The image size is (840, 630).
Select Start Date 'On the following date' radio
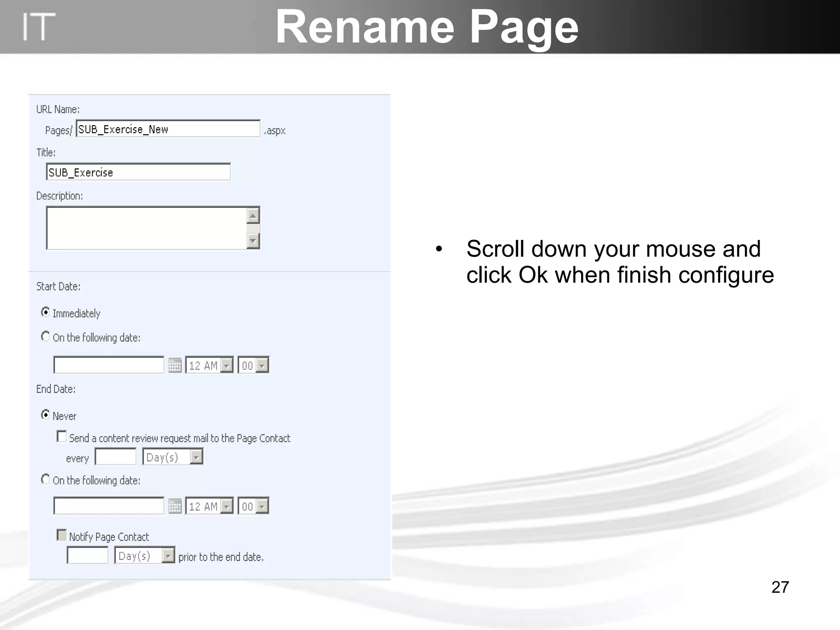click(x=46, y=336)
